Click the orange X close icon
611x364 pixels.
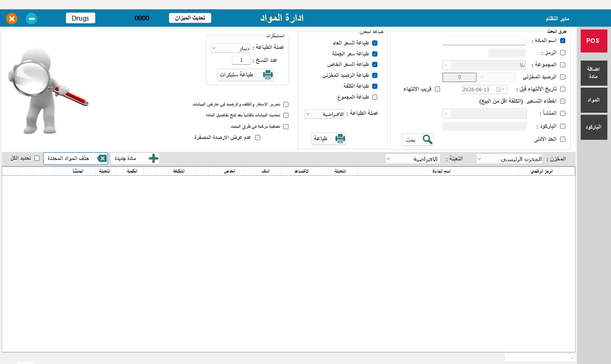point(12,19)
